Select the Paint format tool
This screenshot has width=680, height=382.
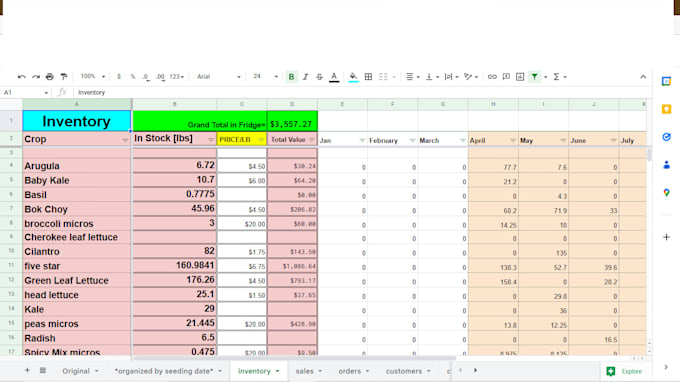pos(64,77)
